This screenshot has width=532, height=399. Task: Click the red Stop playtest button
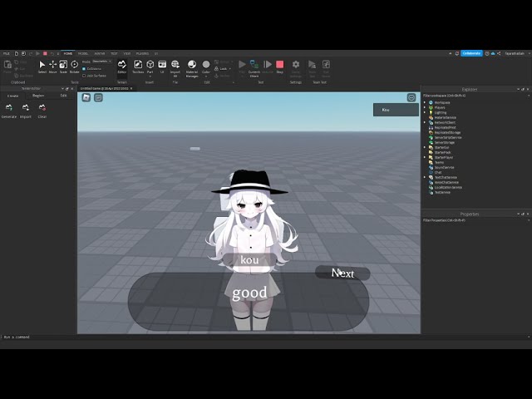click(280, 66)
